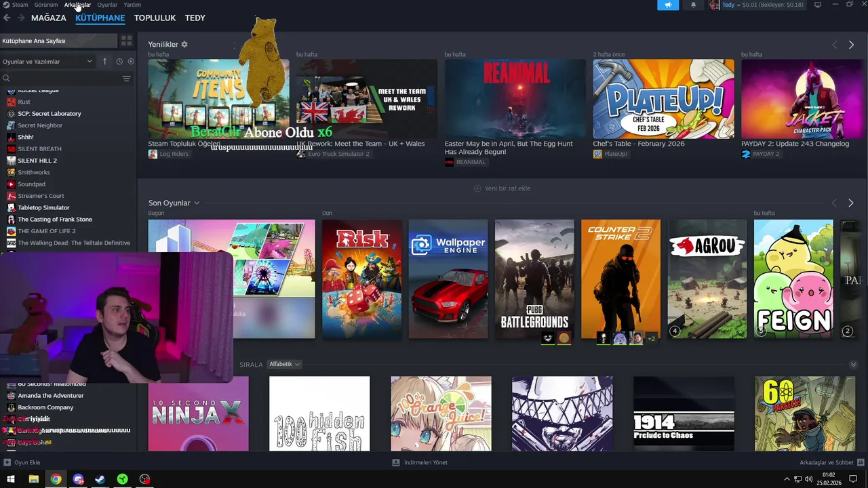Open REANIMAL news thumbnail

tap(515, 99)
